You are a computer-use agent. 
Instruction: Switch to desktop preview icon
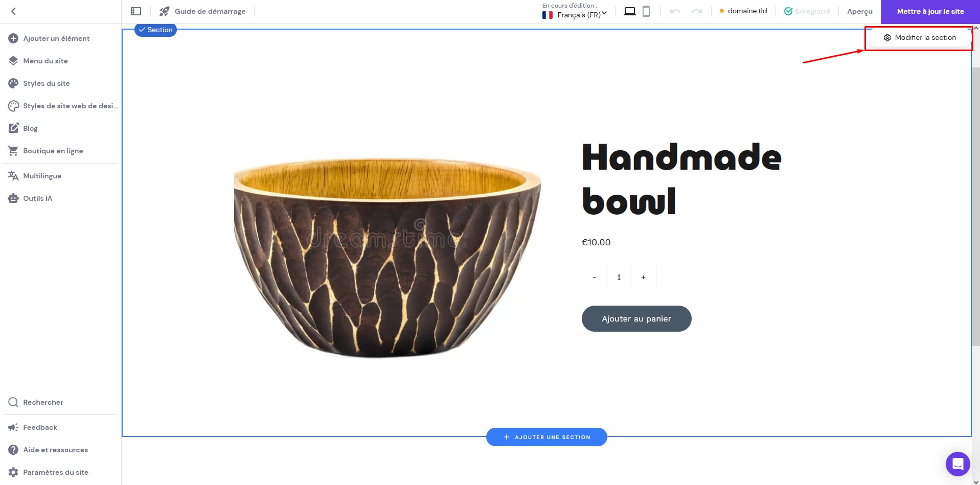(630, 11)
